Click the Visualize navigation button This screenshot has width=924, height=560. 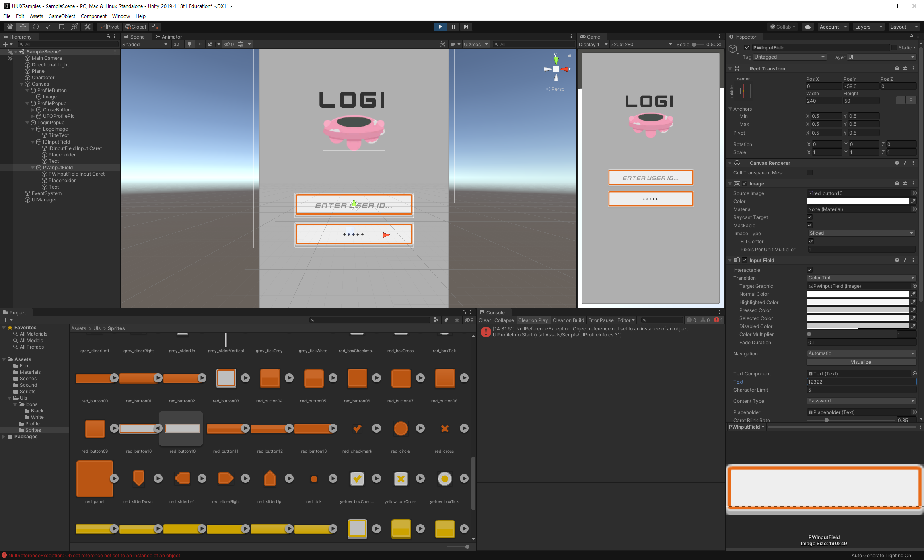point(860,362)
